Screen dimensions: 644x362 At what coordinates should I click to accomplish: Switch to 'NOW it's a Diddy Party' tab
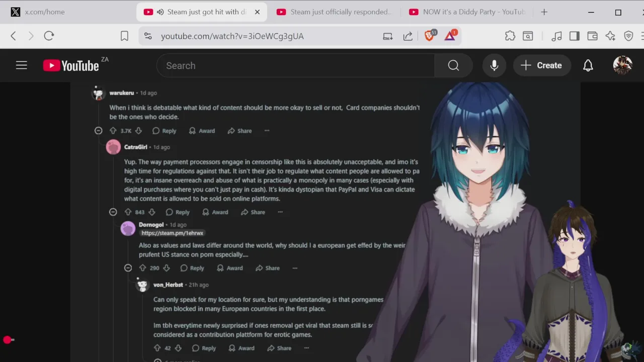tap(467, 12)
